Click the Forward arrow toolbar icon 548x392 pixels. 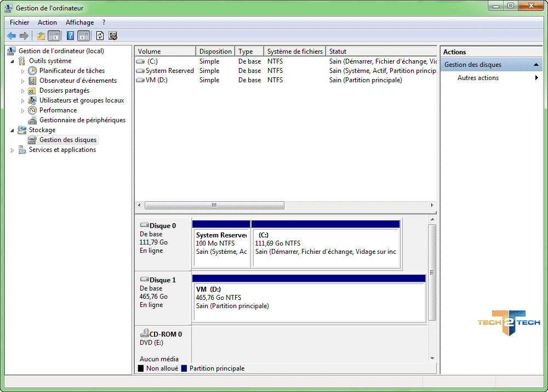point(24,36)
